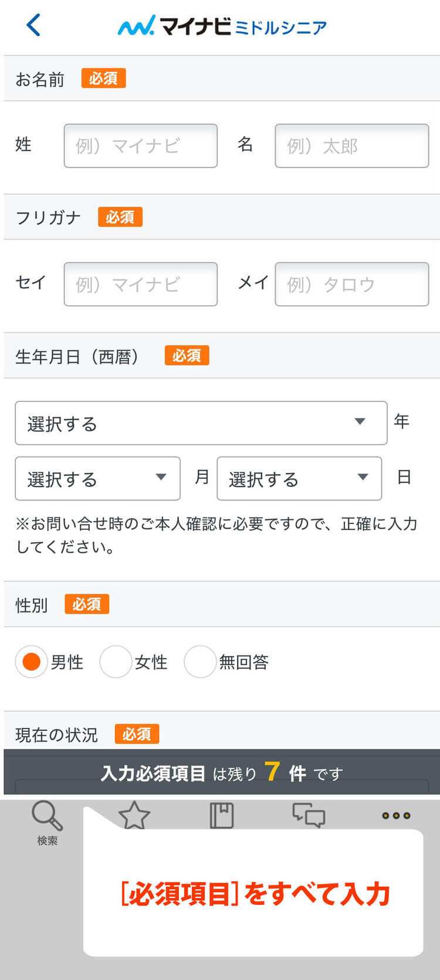Tap the three-dot more options icon
440x980 pixels.
coord(395,815)
